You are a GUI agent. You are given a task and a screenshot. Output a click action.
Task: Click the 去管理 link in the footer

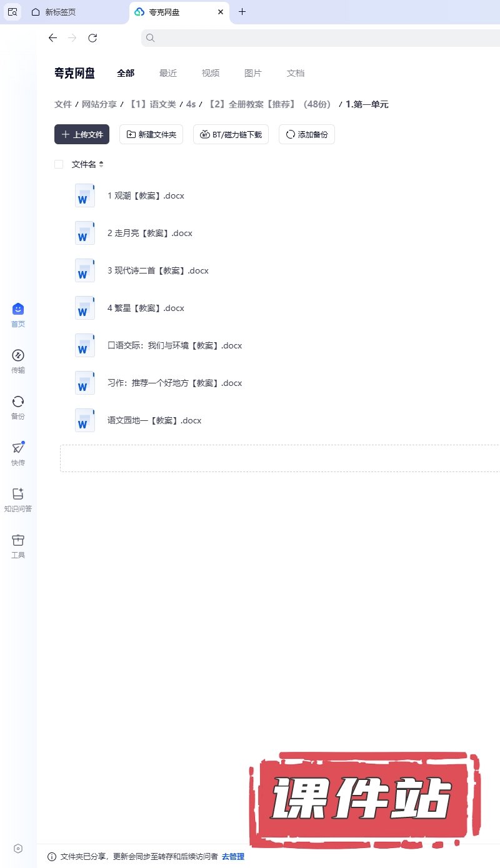[233, 856]
